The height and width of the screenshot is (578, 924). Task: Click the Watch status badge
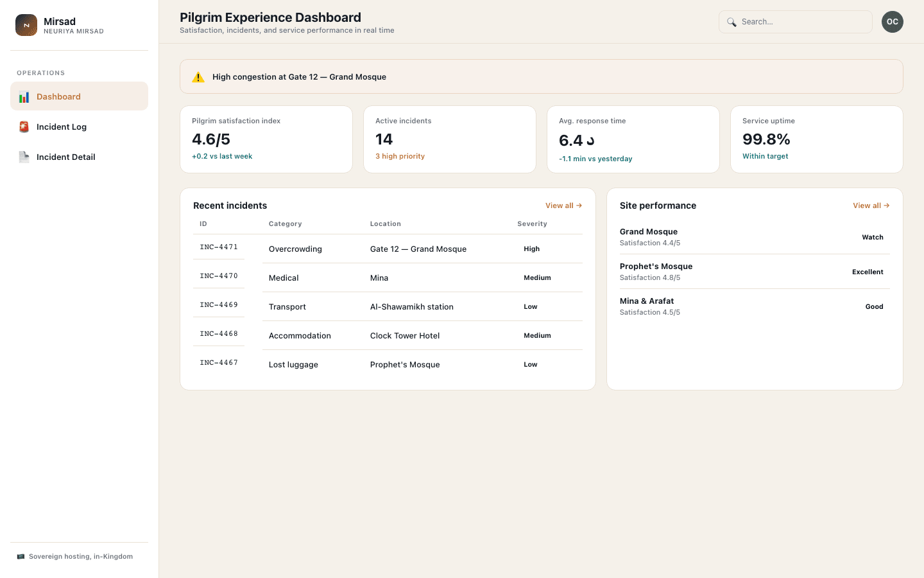873,238
